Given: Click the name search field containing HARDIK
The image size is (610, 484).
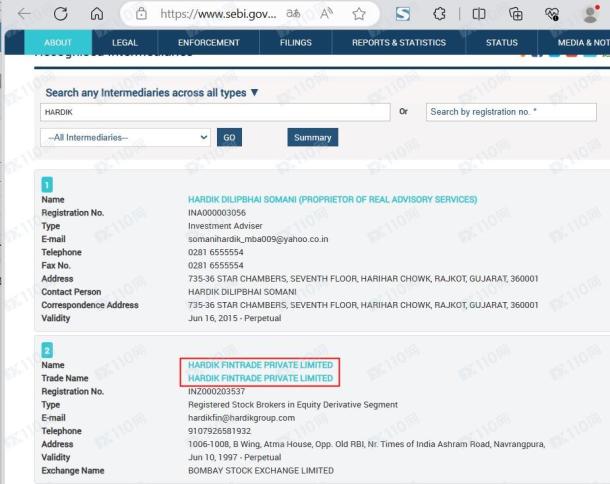Looking at the screenshot, I should 215,112.
